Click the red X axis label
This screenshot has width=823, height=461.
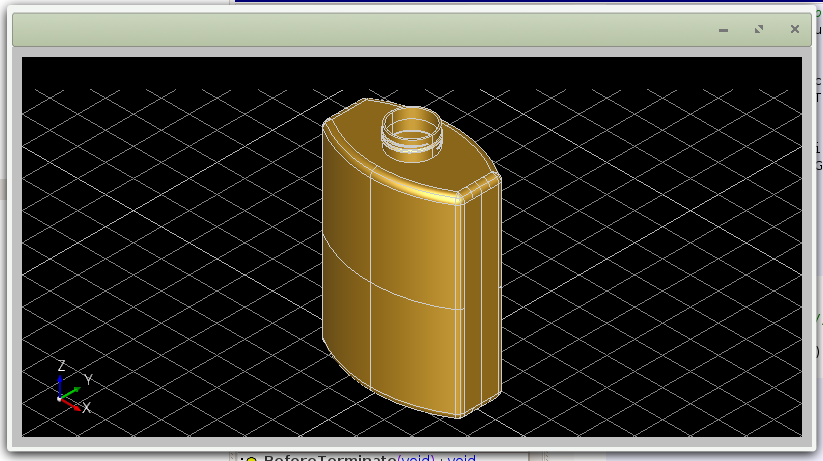pos(86,408)
